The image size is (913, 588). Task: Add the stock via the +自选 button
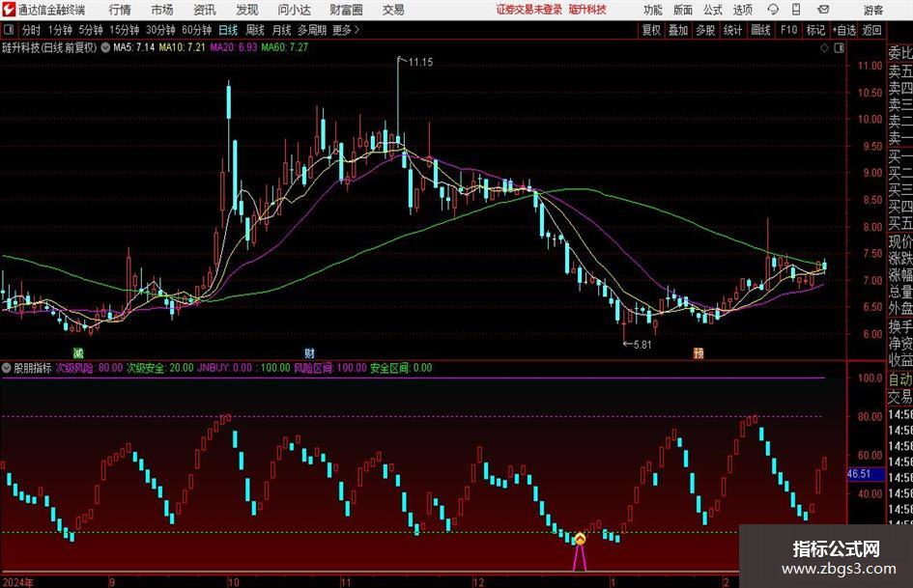pyautogui.click(x=843, y=30)
